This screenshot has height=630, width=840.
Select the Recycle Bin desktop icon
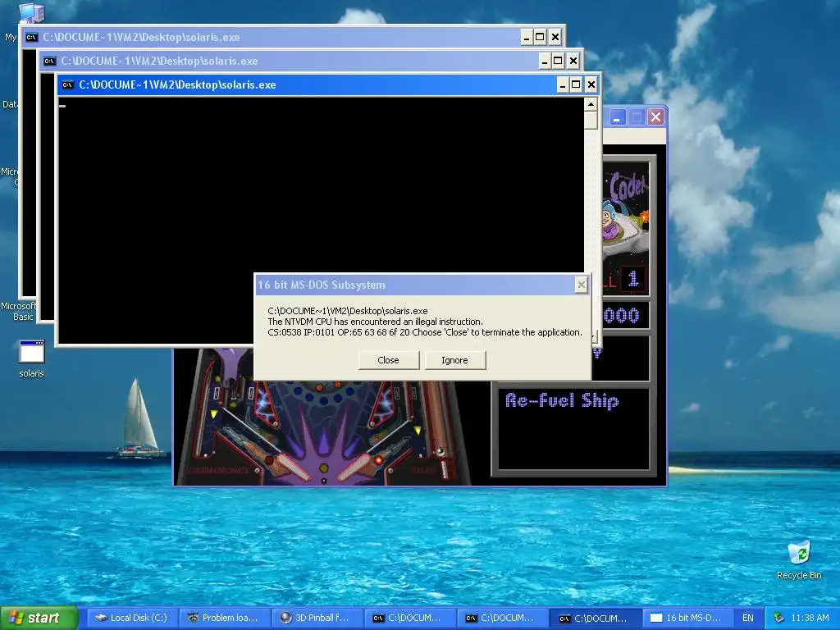coord(799,559)
